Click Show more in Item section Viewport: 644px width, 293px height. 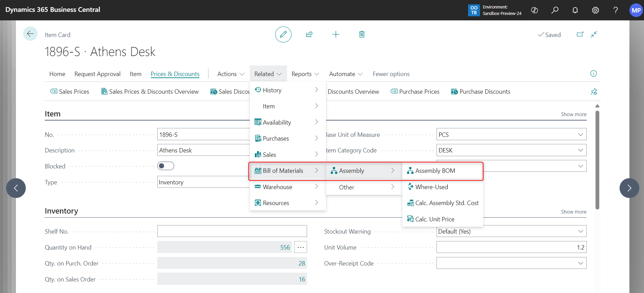point(573,114)
